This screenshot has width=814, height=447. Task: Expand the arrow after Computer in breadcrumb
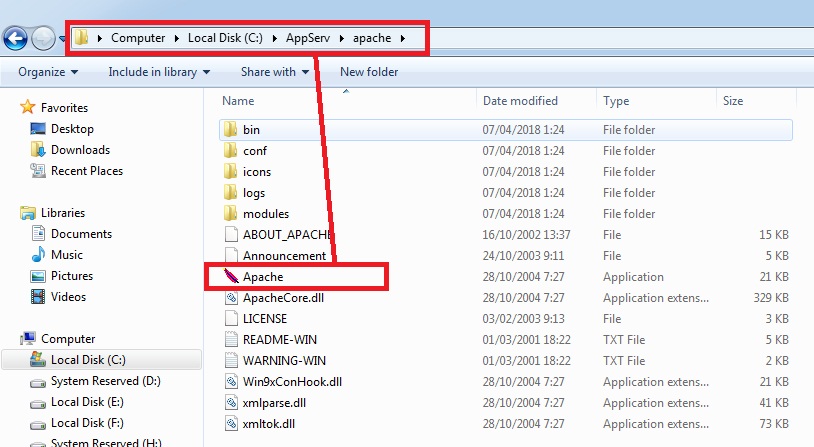coord(177,38)
